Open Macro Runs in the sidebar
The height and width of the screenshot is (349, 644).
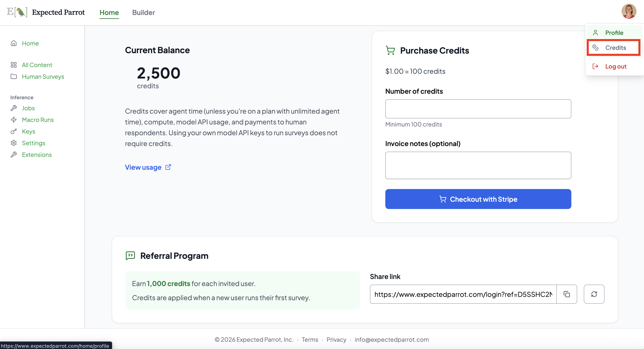tap(38, 120)
